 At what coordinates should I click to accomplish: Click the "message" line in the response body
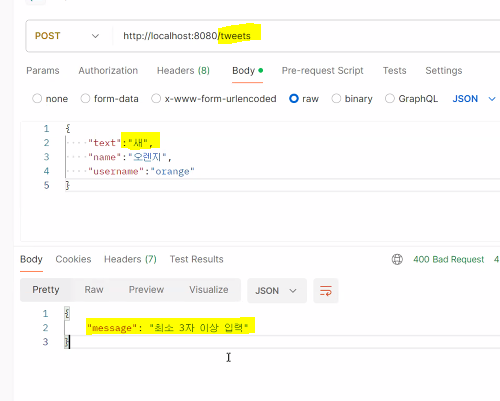[168, 328]
